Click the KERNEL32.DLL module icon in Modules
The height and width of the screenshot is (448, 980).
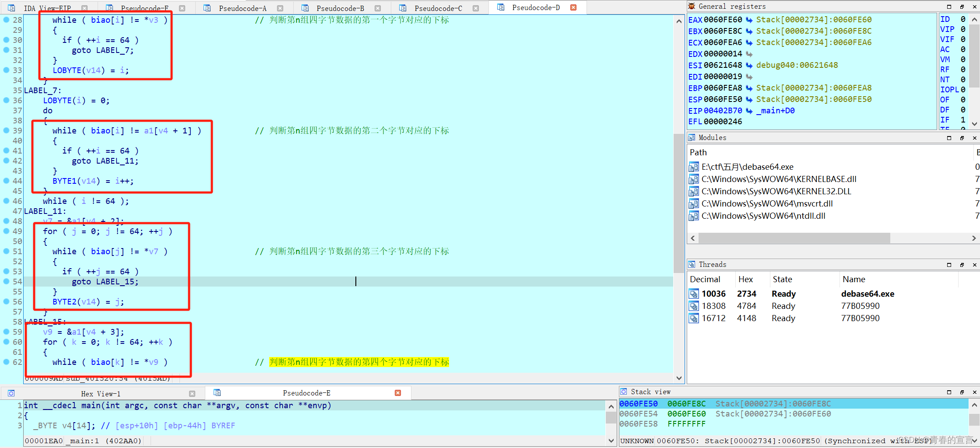click(x=694, y=191)
